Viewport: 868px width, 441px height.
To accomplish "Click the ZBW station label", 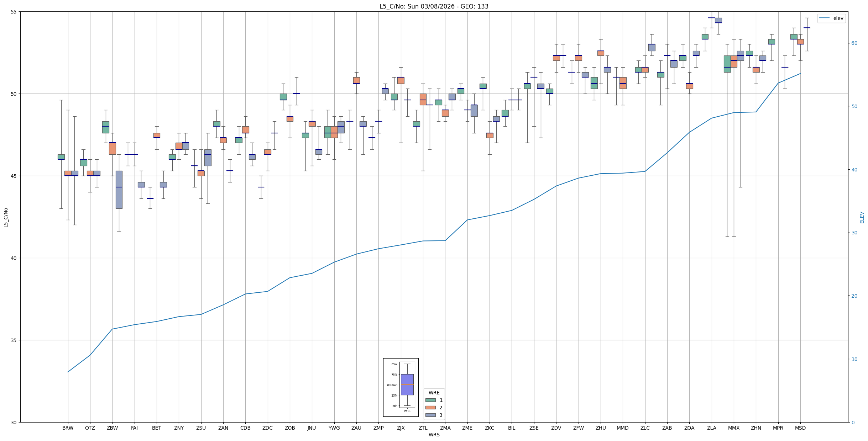I will tap(112, 428).
